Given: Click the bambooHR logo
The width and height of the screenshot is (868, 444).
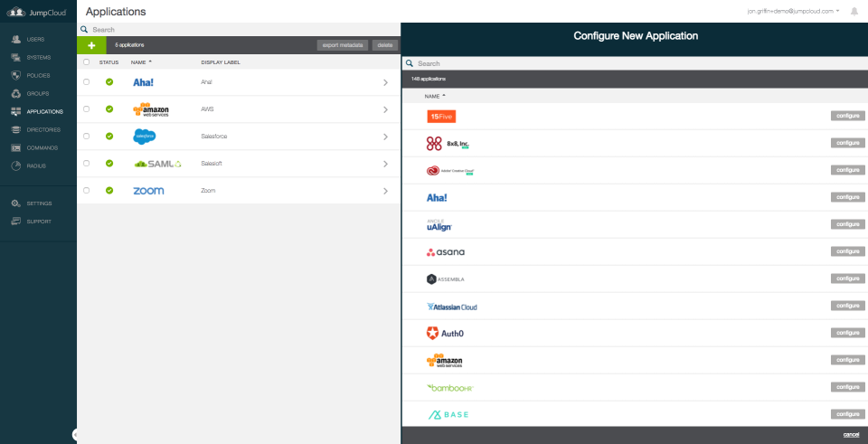Looking at the screenshot, I should click(450, 388).
